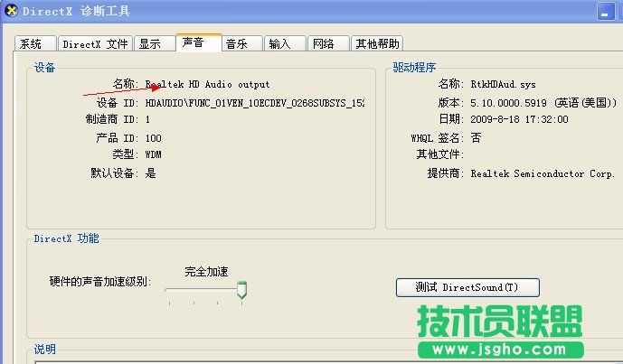Click the 类型 value WDM
The height and width of the screenshot is (364, 623).
point(154,154)
